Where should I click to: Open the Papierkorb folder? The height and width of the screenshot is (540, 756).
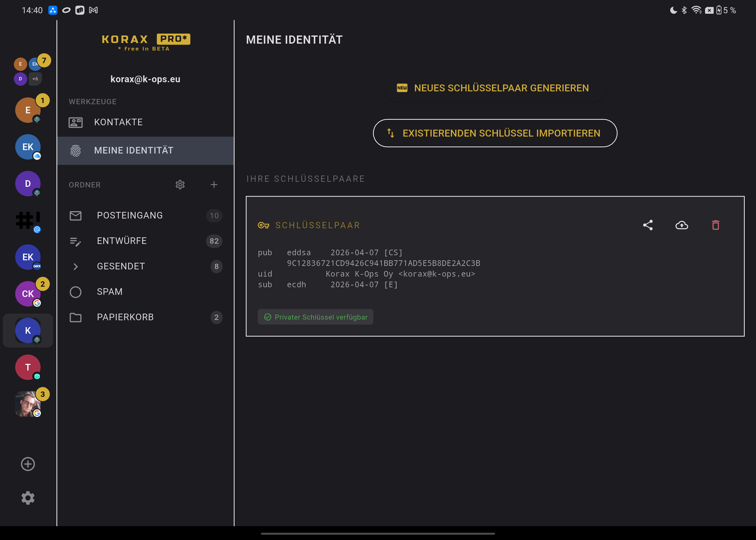point(146,317)
